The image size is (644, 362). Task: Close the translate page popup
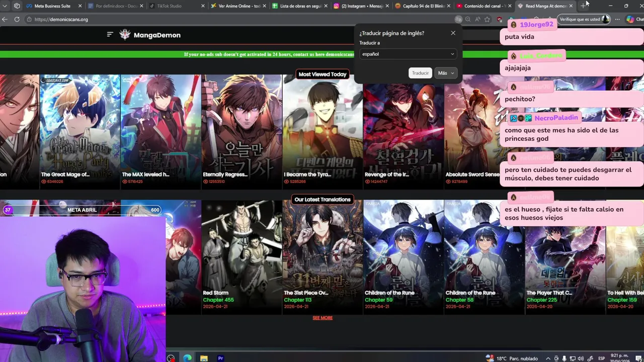coord(453,33)
